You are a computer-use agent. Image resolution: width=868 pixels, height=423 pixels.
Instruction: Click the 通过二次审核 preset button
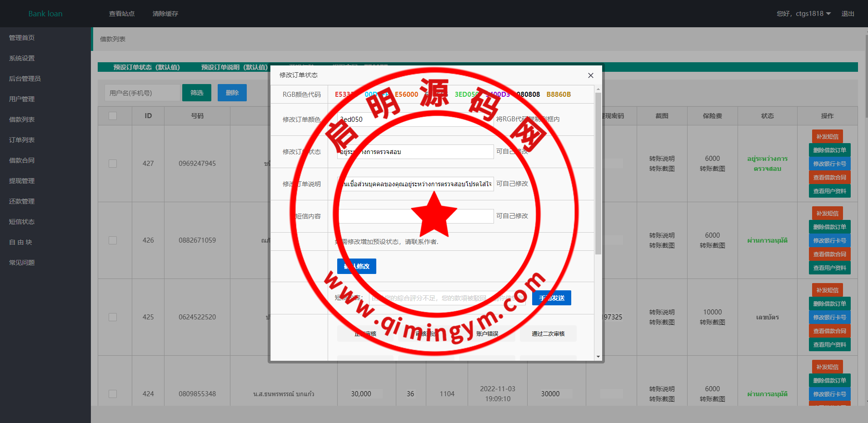[548, 334]
